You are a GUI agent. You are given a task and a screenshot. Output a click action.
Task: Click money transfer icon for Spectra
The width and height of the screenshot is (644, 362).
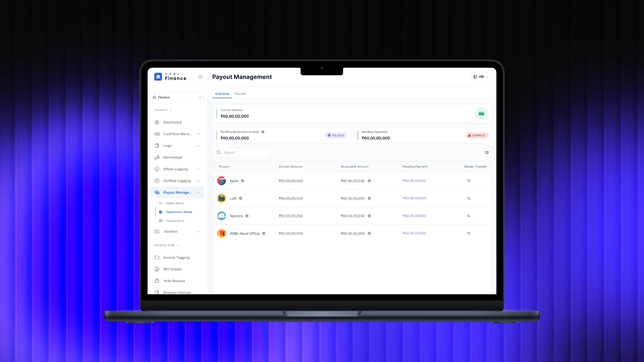[x=469, y=216]
